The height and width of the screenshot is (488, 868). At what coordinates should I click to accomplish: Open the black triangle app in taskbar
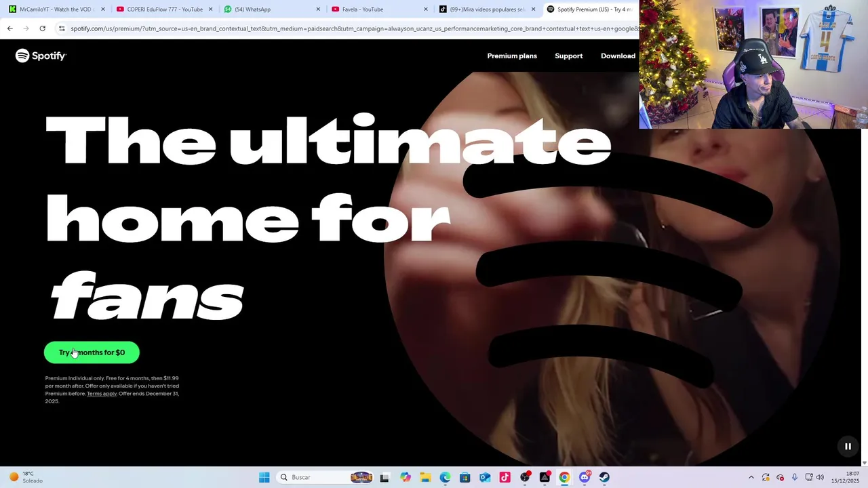(545, 477)
